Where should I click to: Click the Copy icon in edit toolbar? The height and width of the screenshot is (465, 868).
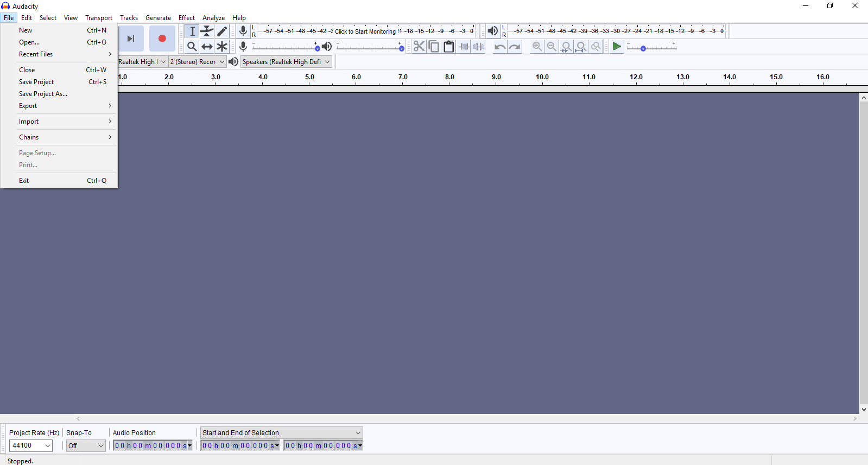(x=434, y=47)
